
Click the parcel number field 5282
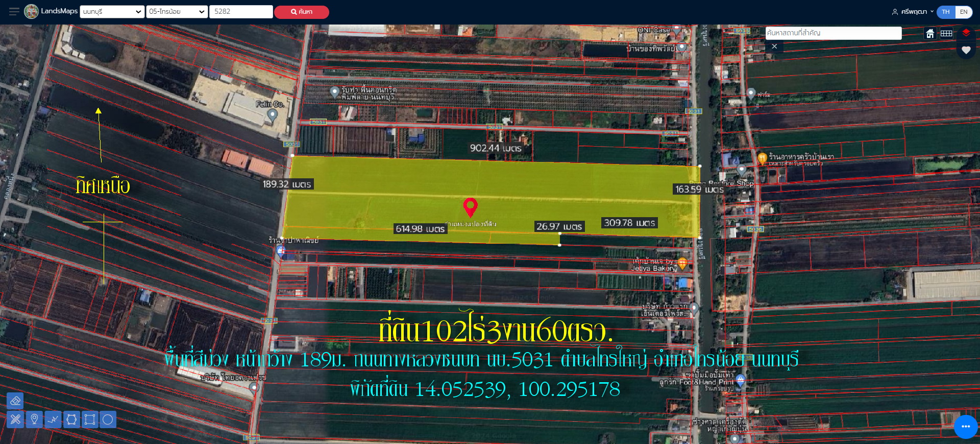(240, 12)
